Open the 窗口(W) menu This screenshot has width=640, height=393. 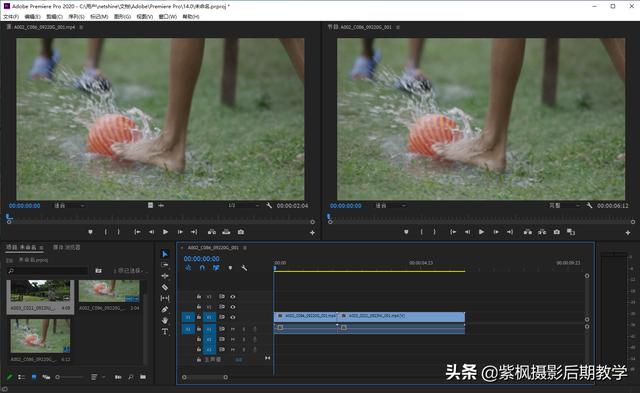(x=168, y=17)
